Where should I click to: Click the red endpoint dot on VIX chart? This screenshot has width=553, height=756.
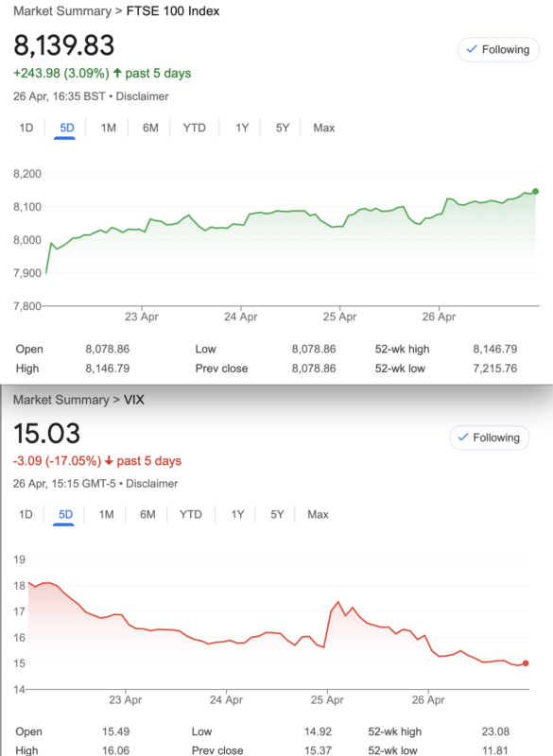tap(526, 663)
